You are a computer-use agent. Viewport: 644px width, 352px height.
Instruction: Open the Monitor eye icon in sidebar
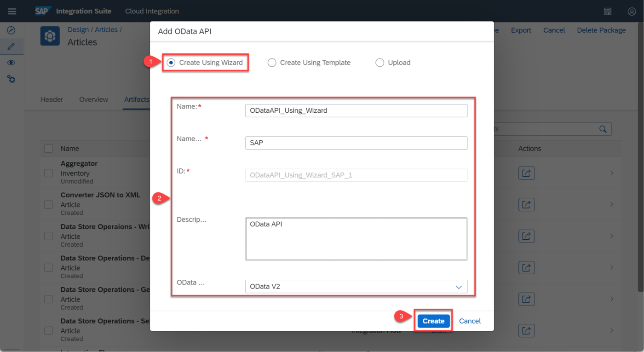pos(11,63)
